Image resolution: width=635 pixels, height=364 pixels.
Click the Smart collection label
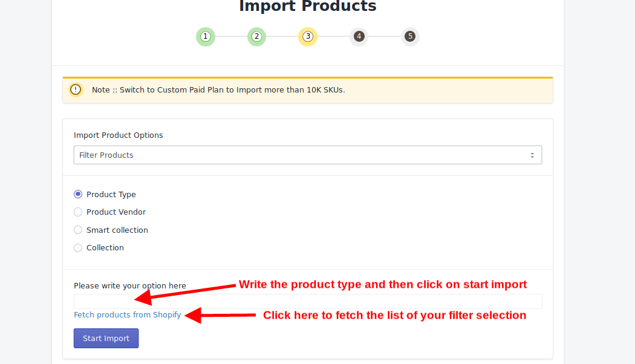117,230
